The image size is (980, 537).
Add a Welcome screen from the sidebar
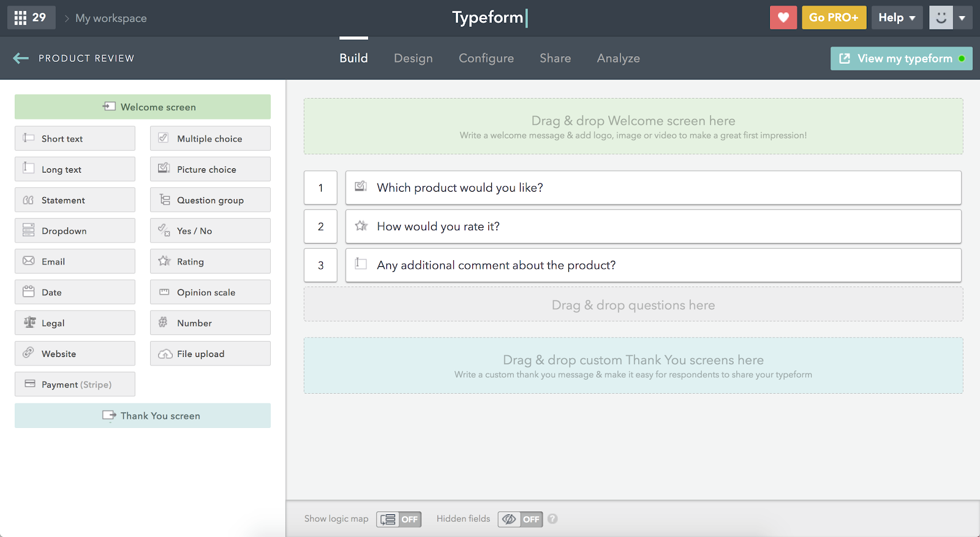[x=143, y=107]
